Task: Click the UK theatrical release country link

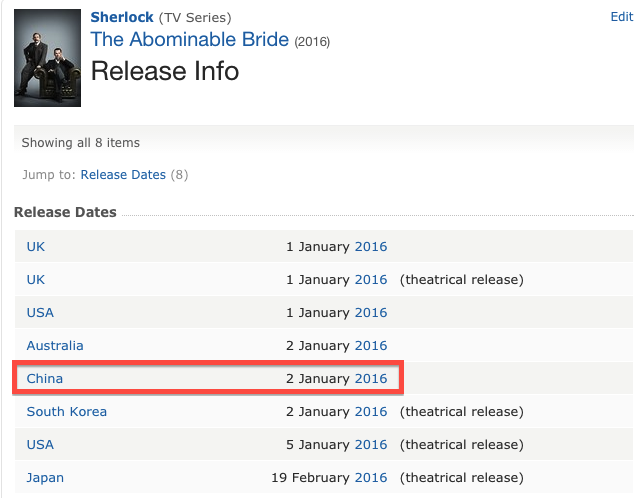Action: [x=36, y=280]
